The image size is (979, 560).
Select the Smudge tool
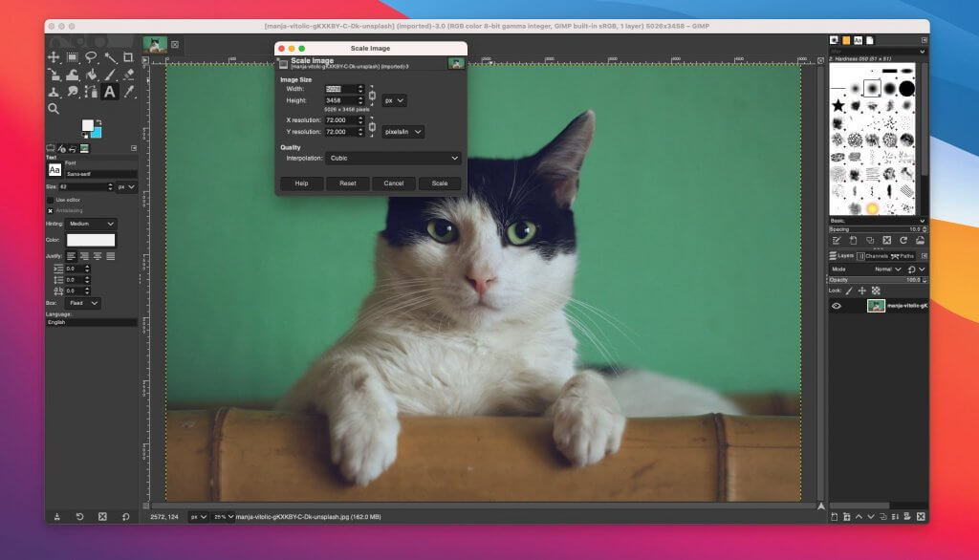point(73,92)
